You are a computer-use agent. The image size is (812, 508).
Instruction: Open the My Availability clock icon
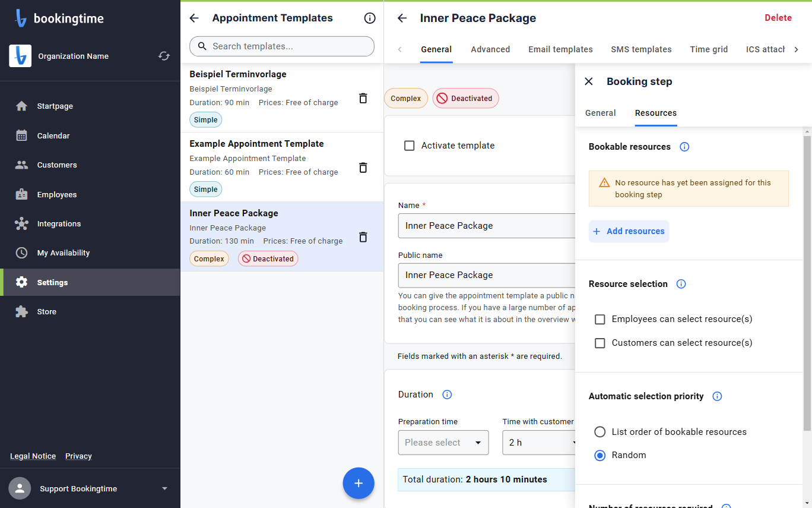point(21,253)
